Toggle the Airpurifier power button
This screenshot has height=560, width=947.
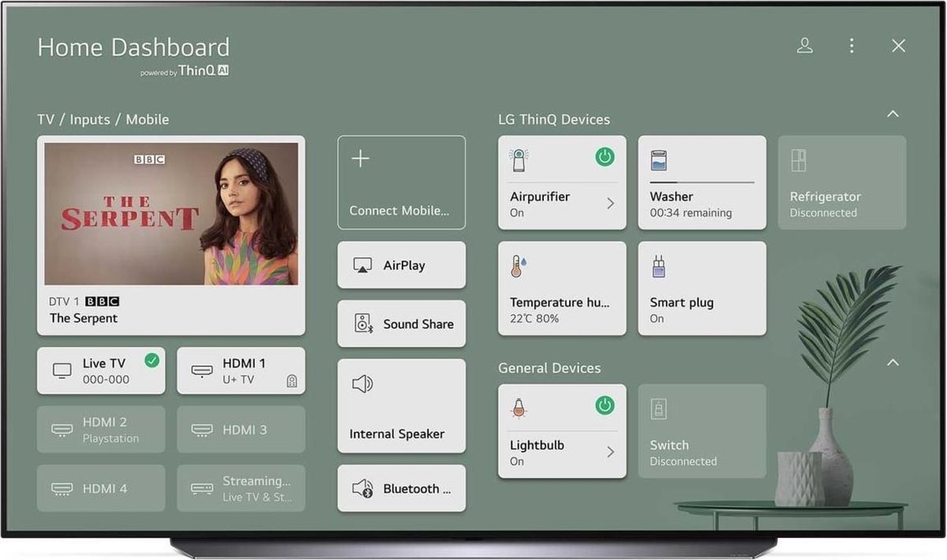[605, 157]
